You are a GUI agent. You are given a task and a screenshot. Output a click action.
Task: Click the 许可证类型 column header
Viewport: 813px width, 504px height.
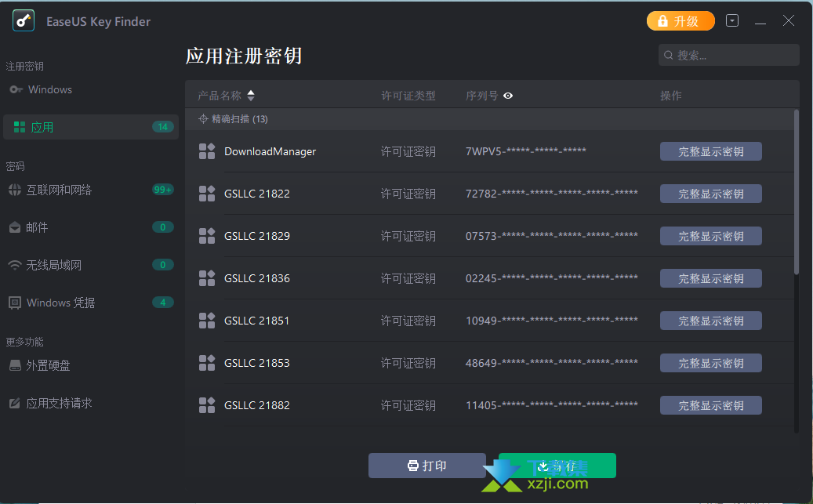pos(408,96)
